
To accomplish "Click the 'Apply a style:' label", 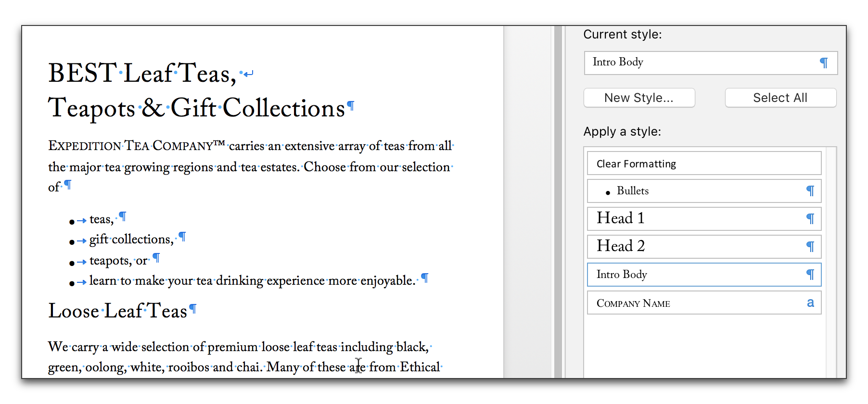I will click(622, 131).
